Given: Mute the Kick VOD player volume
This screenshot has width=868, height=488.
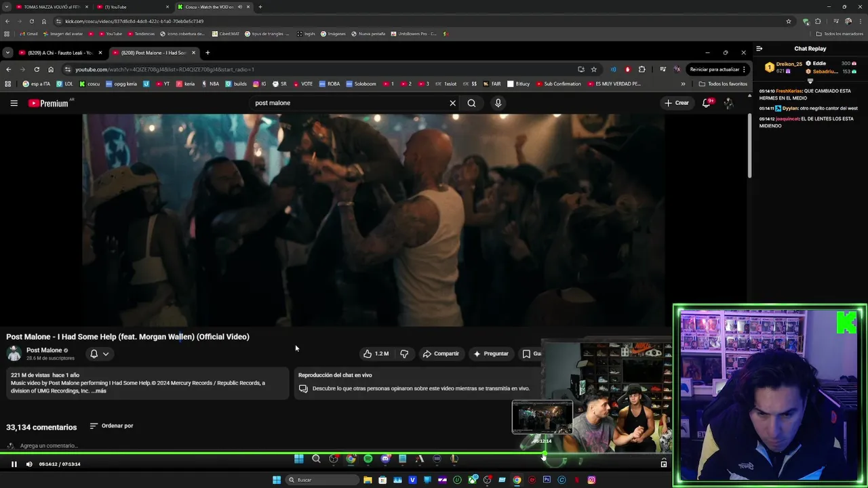Looking at the screenshot, I should (29, 464).
